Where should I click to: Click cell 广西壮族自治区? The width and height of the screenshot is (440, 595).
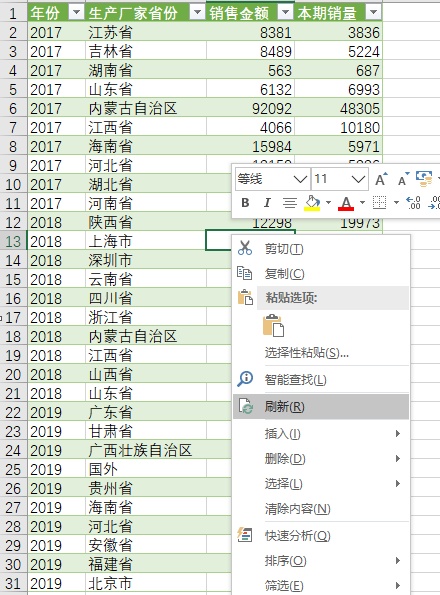[146, 450]
